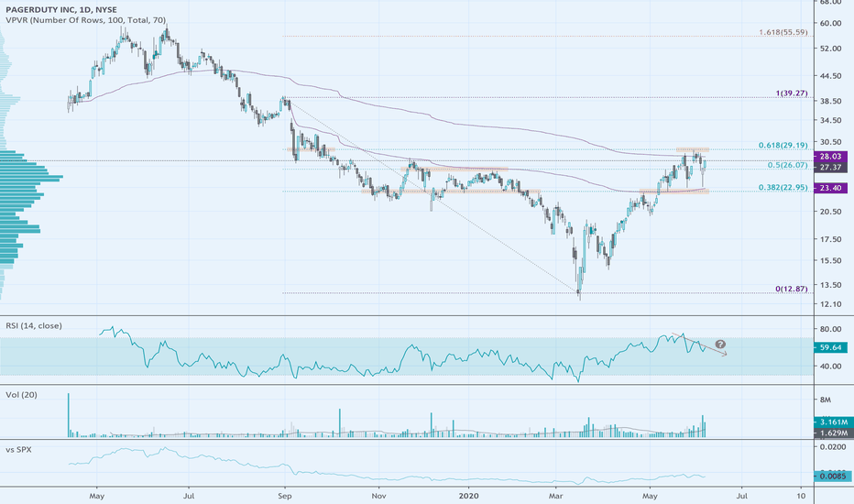The height and width of the screenshot is (504, 854).
Task: Click the 59.64 RSI value tag
Action: pos(830,347)
